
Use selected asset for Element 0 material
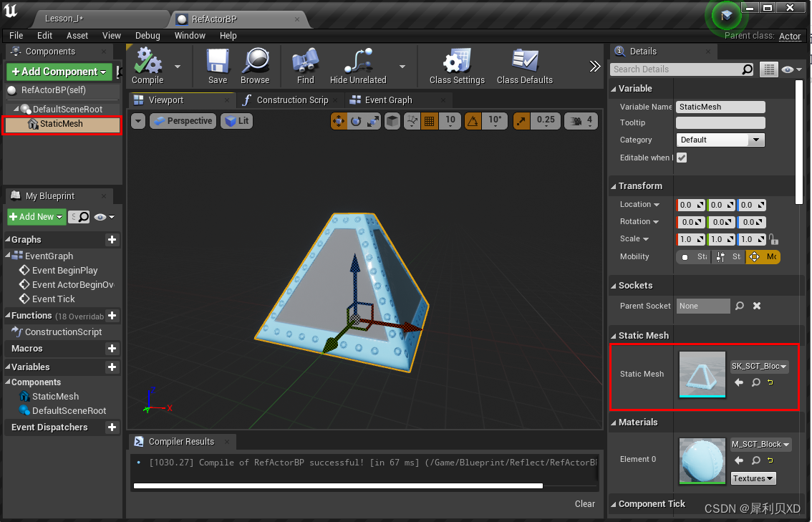coord(739,460)
